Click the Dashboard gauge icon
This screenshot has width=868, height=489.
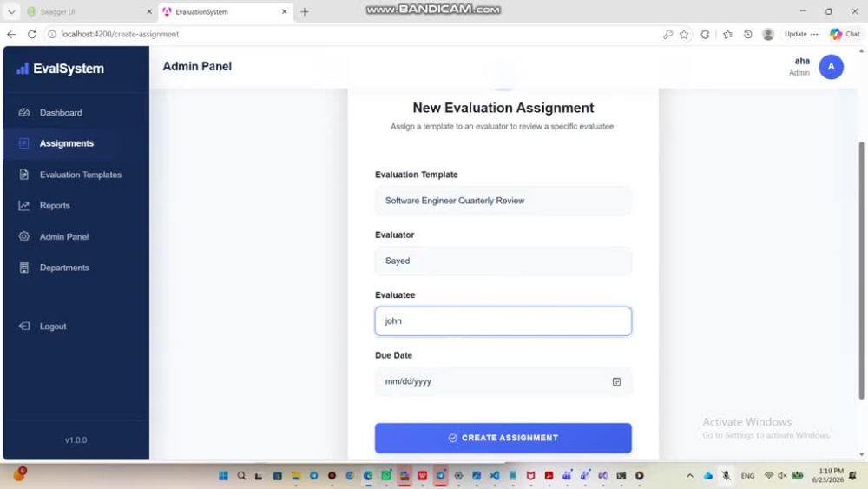pos(23,112)
